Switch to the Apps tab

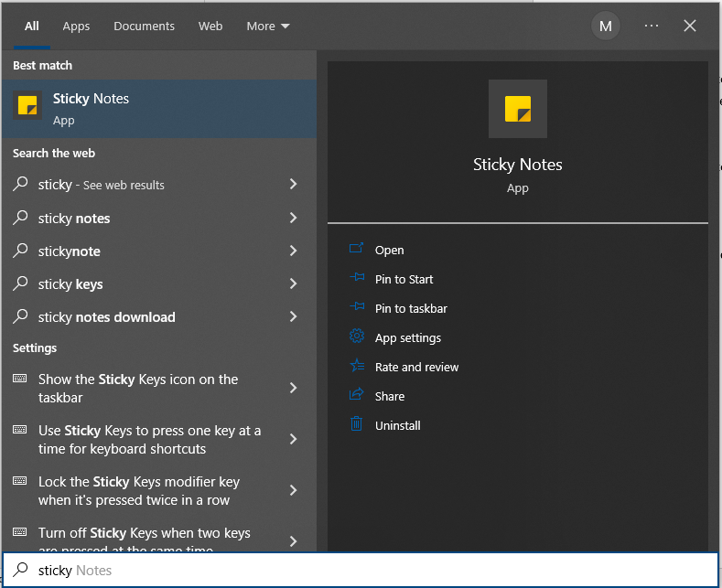pyautogui.click(x=76, y=26)
